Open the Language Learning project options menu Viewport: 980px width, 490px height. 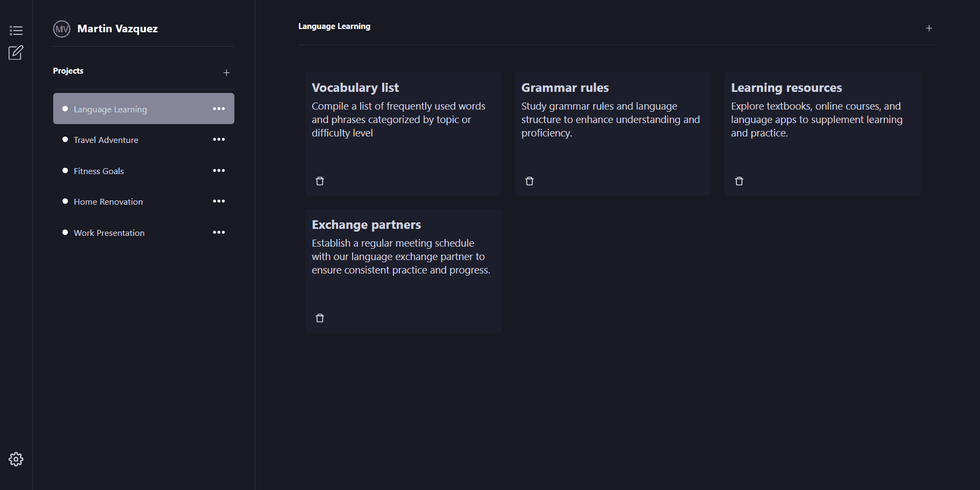tap(219, 109)
